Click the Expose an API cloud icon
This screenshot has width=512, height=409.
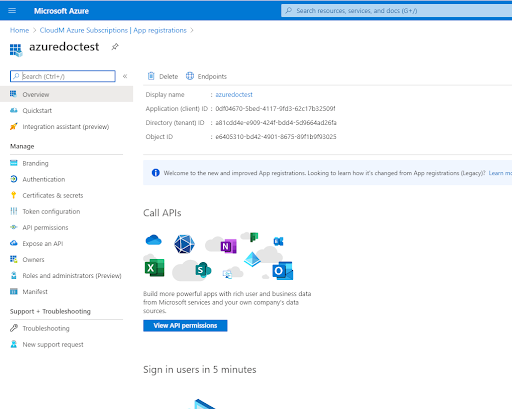click(x=14, y=243)
